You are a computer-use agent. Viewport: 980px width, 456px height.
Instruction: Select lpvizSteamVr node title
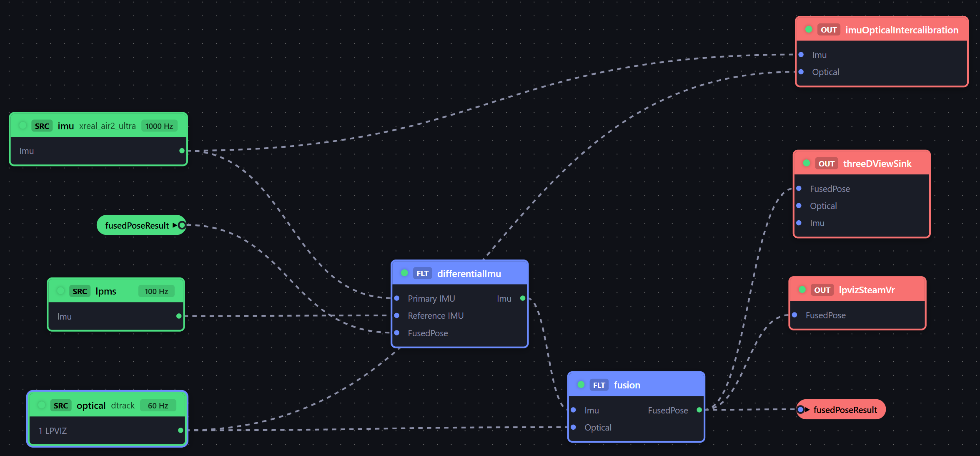coord(867,290)
